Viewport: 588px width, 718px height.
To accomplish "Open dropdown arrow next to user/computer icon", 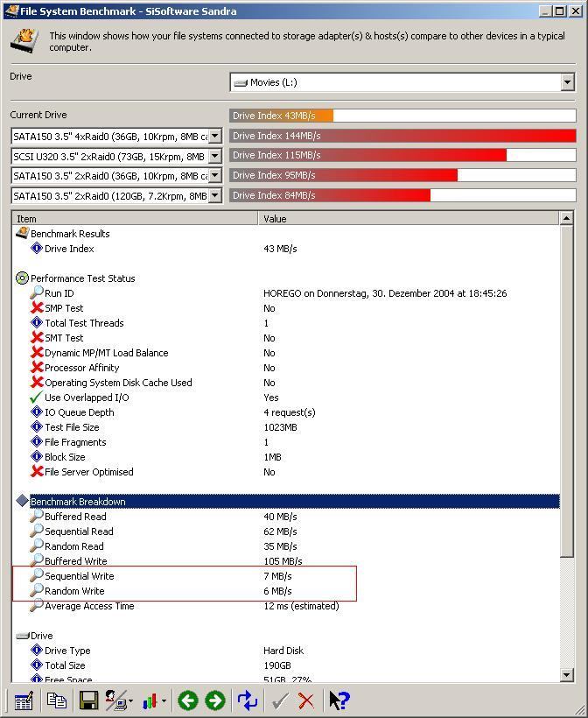I will [131, 700].
